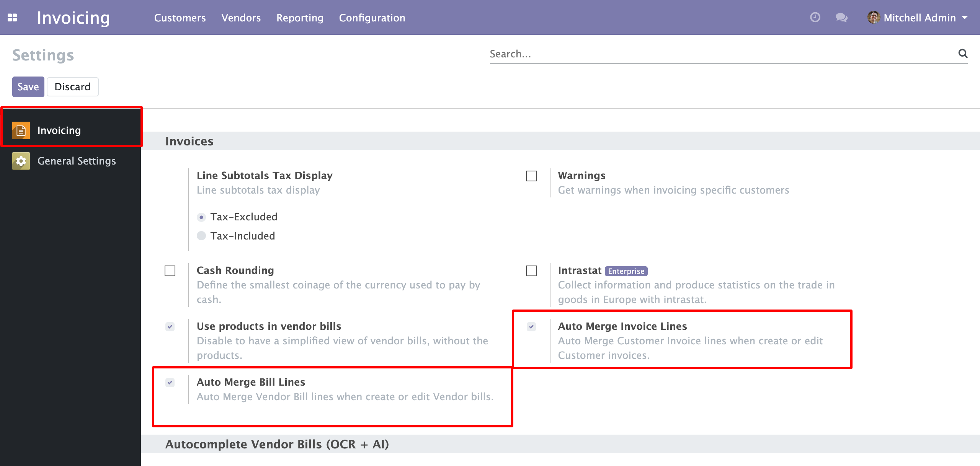Click the General Settings gear icon

pos(21,161)
